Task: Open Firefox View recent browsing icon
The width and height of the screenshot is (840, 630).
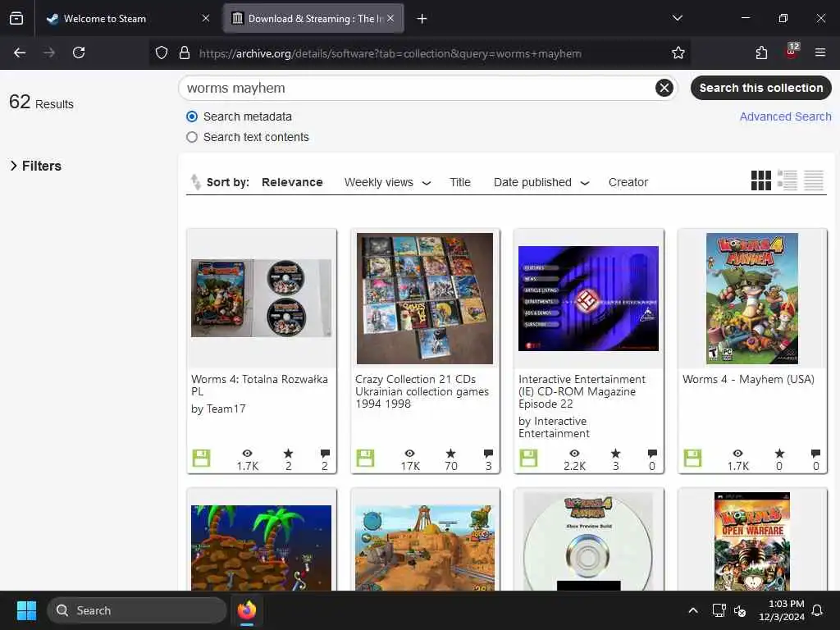Action: pyautogui.click(x=16, y=19)
